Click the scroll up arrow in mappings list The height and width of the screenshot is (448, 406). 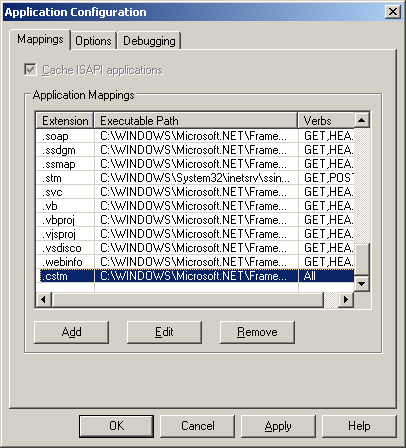pyautogui.click(x=362, y=120)
